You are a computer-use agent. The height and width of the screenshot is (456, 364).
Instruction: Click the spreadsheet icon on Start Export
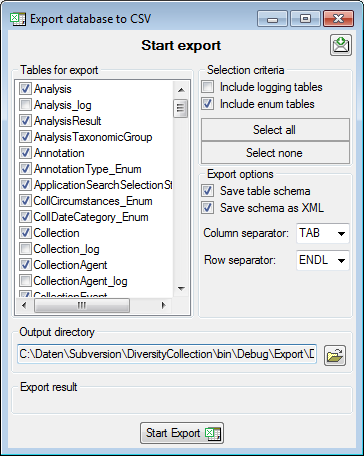pos(212,433)
